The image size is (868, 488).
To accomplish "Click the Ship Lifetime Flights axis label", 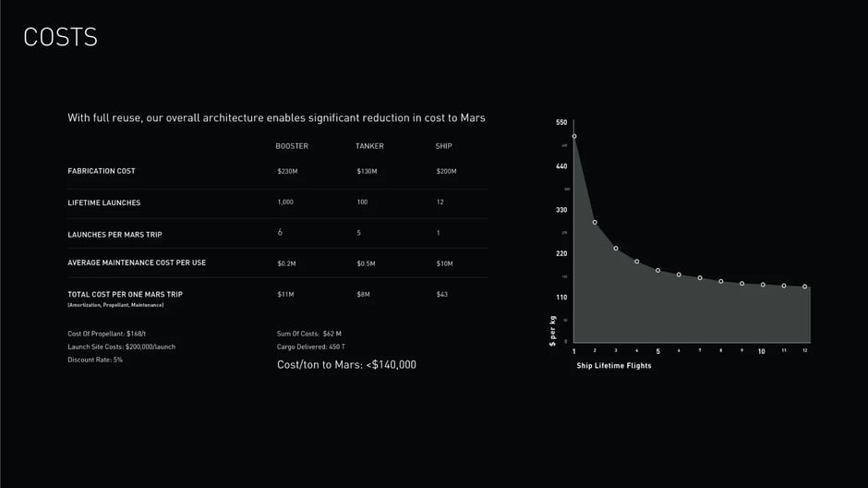I will 614,366.
